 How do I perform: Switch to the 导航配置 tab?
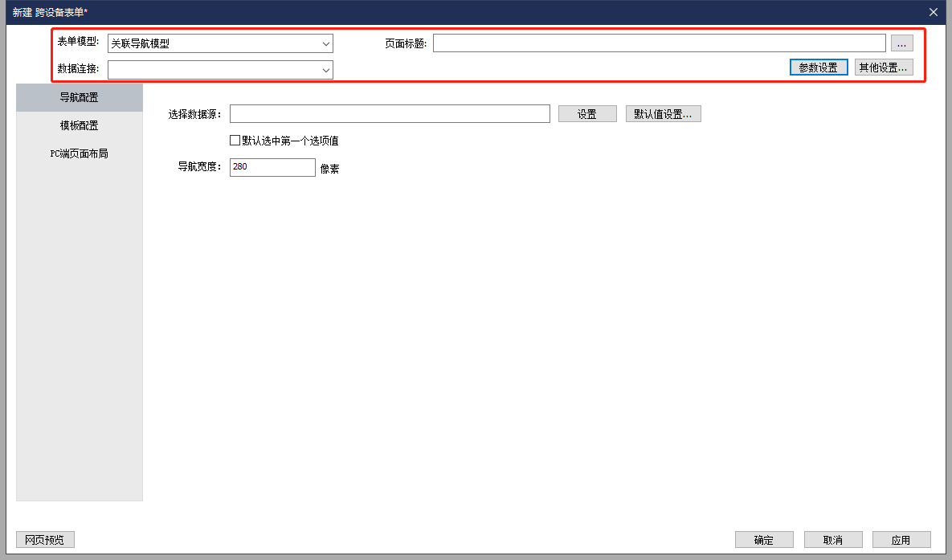[x=79, y=98]
